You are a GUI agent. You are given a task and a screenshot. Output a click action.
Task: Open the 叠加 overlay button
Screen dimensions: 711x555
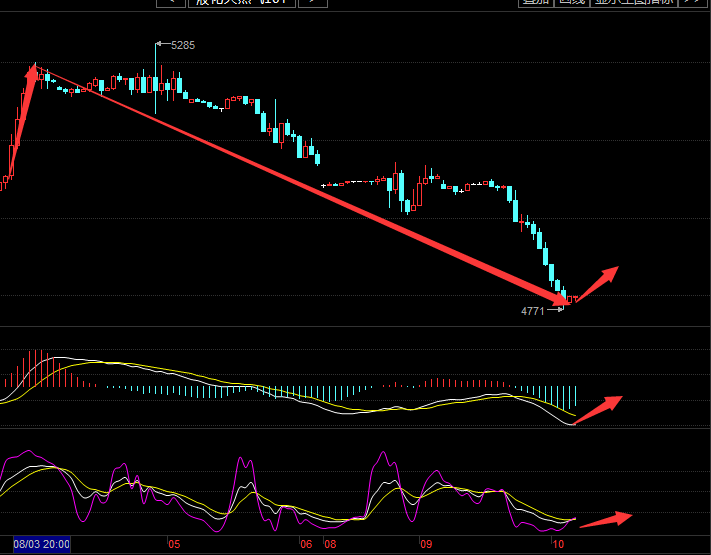(534, 3)
